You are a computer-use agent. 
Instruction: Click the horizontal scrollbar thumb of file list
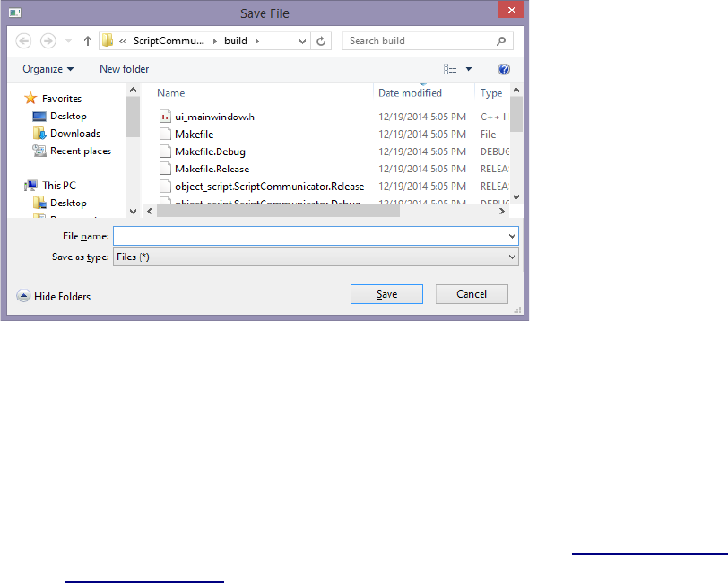pyautogui.click(x=278, y=212)
